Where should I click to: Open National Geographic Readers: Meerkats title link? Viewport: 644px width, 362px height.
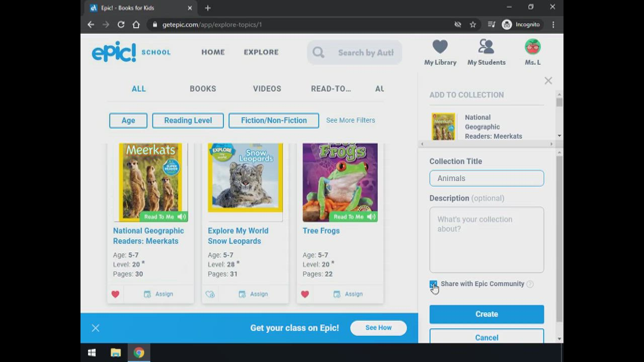(x=148, y=236)
